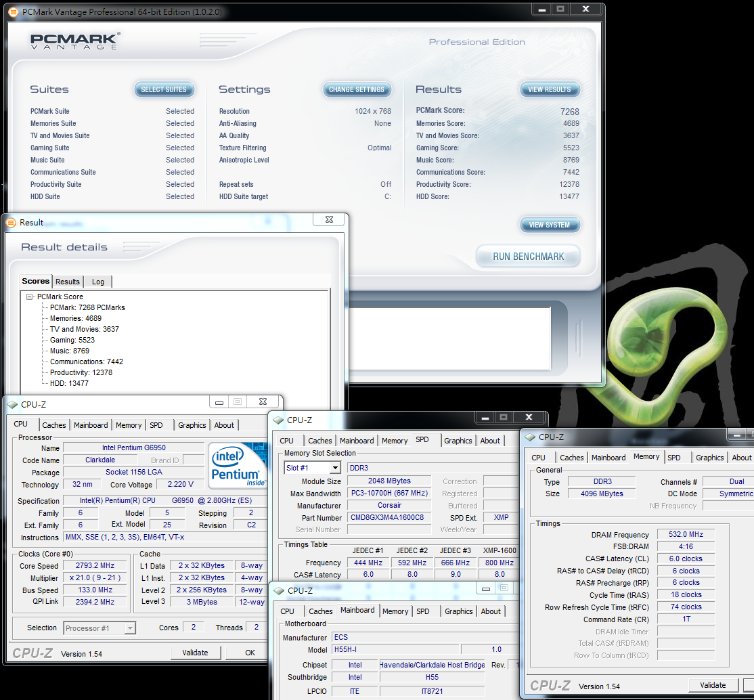754x700 pixels.
Task: Click the CPU-Z icon in Mainboard window title
Action: pos(278,590)
